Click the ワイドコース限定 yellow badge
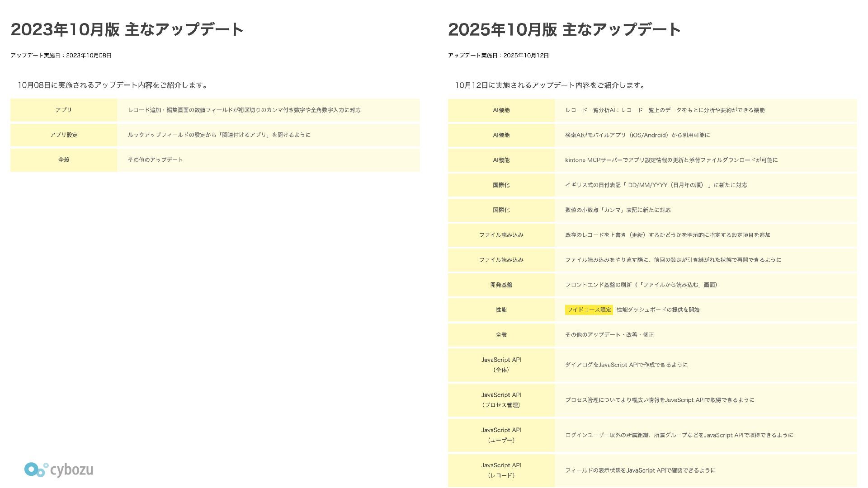Image resolution: width=868 pixels, height=488 pixels. [x=589, y=310]
